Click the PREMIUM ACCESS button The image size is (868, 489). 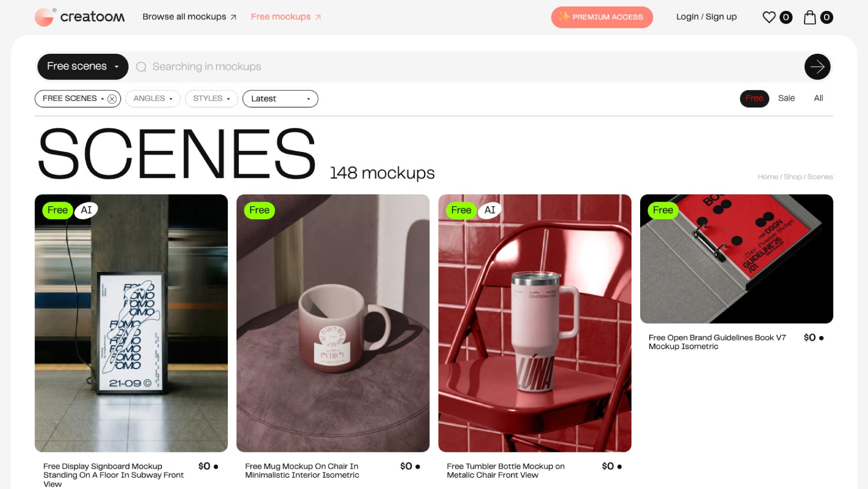click(602, 17)
